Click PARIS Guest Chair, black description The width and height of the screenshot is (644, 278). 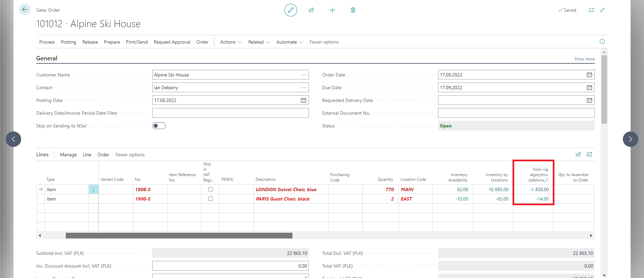tap(283, 199)
